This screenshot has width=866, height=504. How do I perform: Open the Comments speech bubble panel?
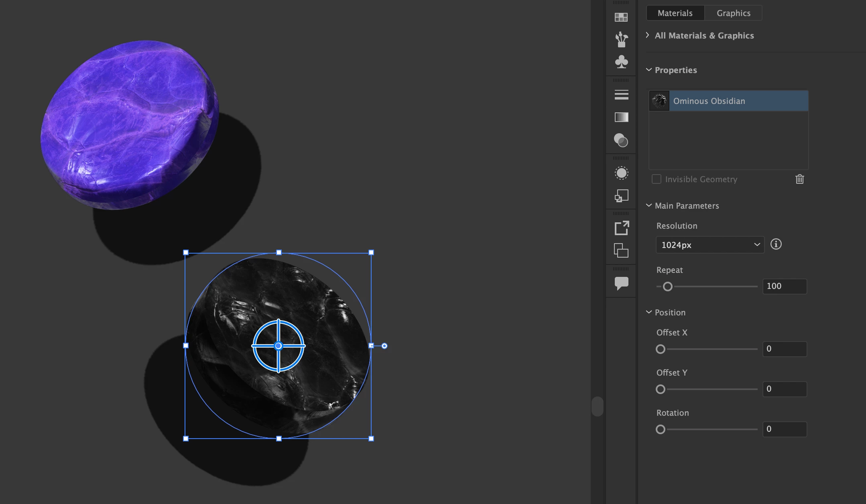[621, 283]
